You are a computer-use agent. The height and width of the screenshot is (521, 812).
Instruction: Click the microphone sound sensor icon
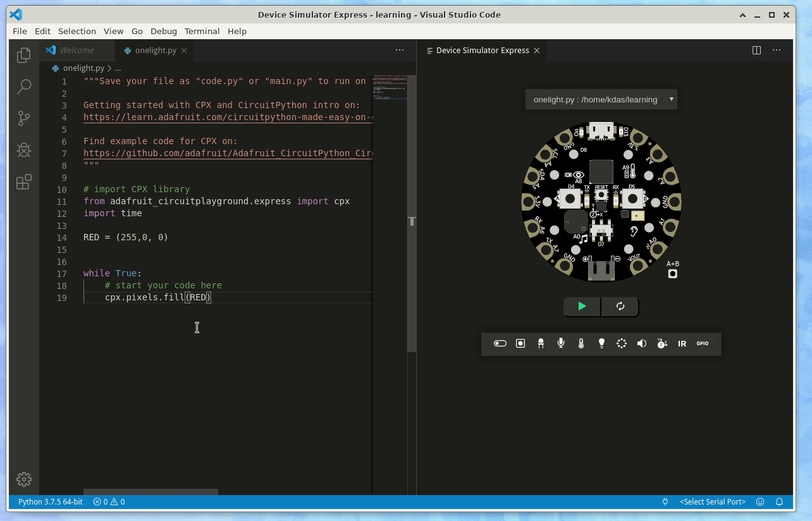(561, 343)
